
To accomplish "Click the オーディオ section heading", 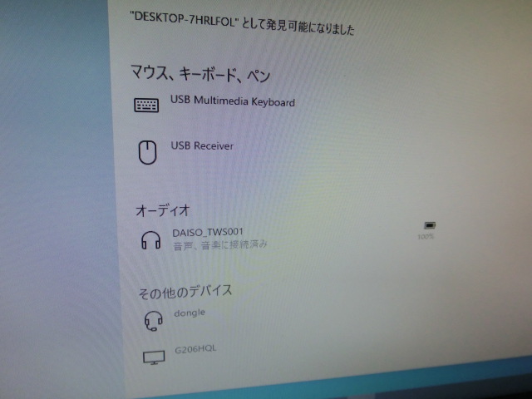I will click(162, 210).
